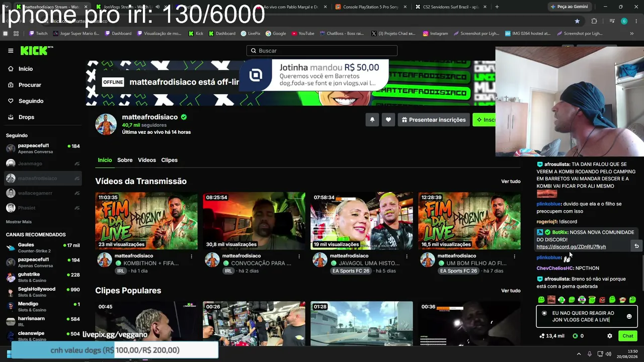Click the IRL tag under KOMBITHON video
Image resolution: width=644 pixels, height=362 pixels.
click(120, 271)
